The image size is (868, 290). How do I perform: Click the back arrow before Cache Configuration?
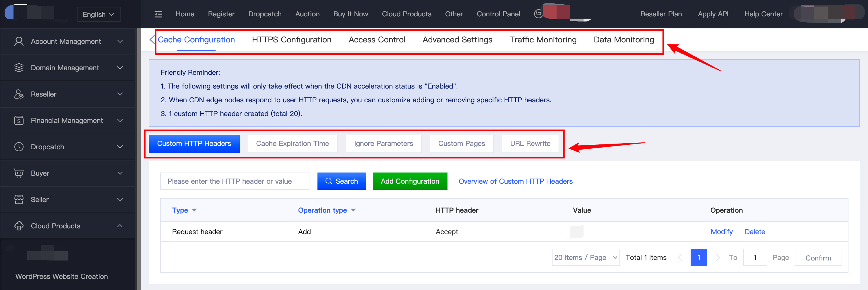point(152,39)
